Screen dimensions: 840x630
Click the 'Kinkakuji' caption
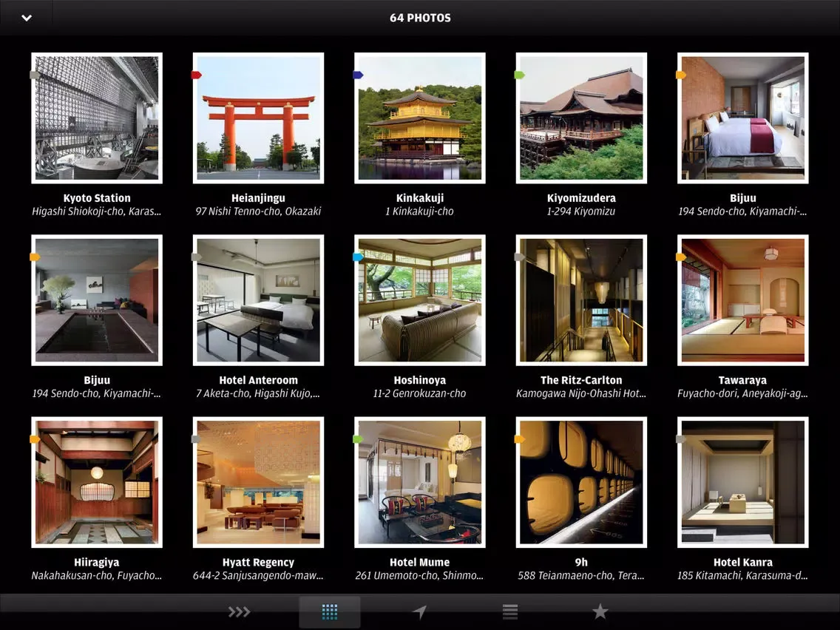click(x=420, y=197)
